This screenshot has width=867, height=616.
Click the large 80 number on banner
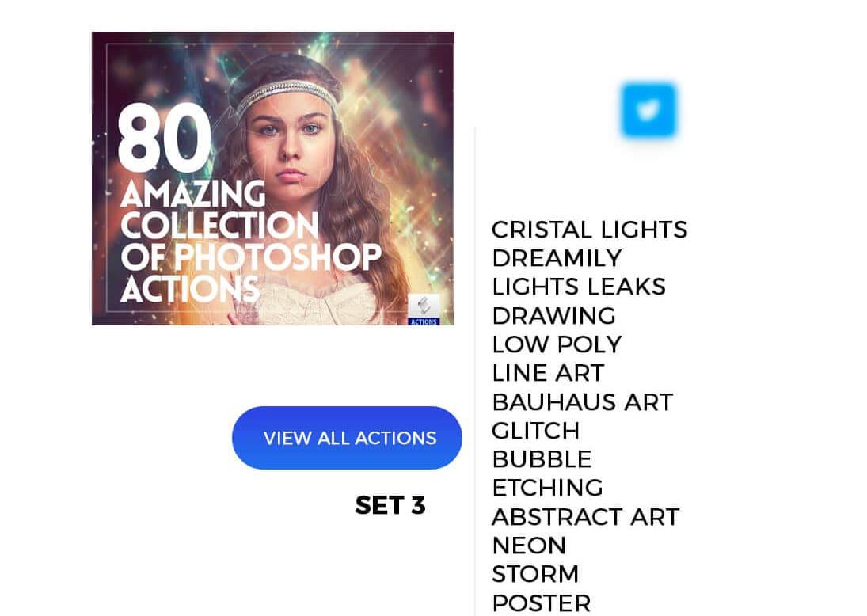click(x=165, y=138)
